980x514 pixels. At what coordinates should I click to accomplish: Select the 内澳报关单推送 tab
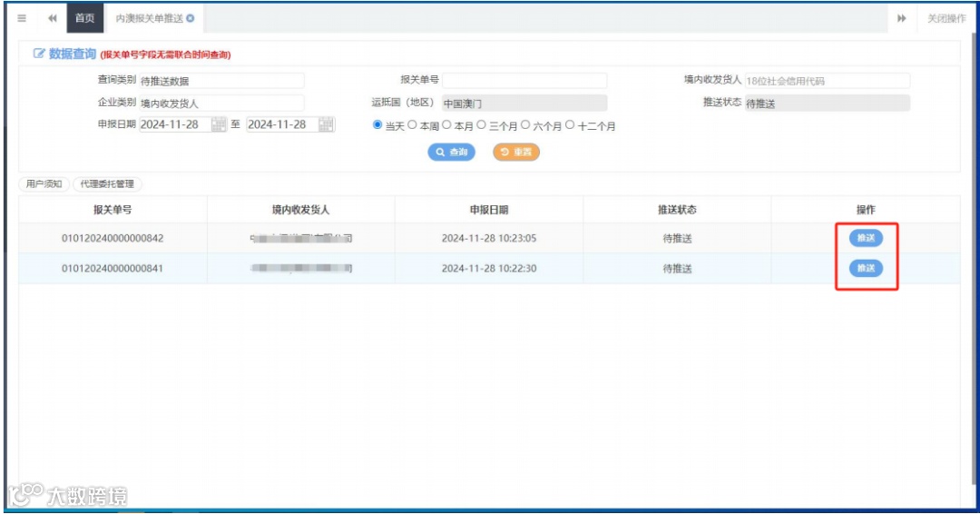pyautogui.click(x=150, y=18)
